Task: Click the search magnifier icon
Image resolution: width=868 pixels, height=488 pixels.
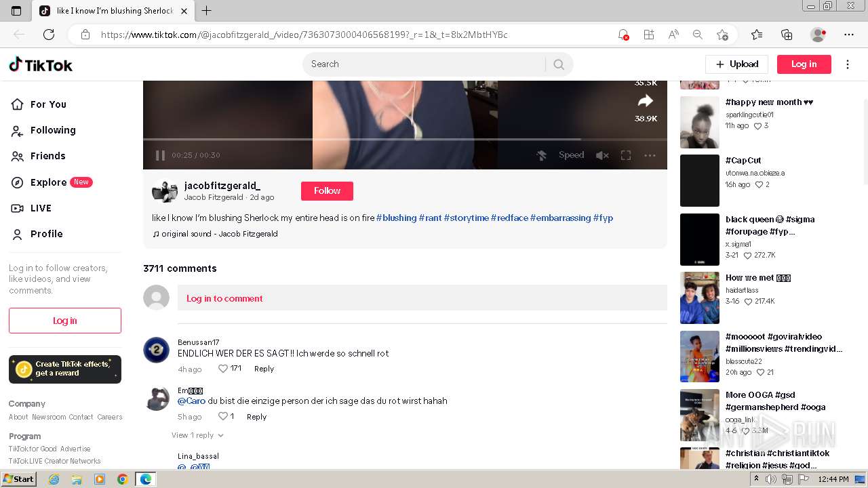Action: [559, 64]
